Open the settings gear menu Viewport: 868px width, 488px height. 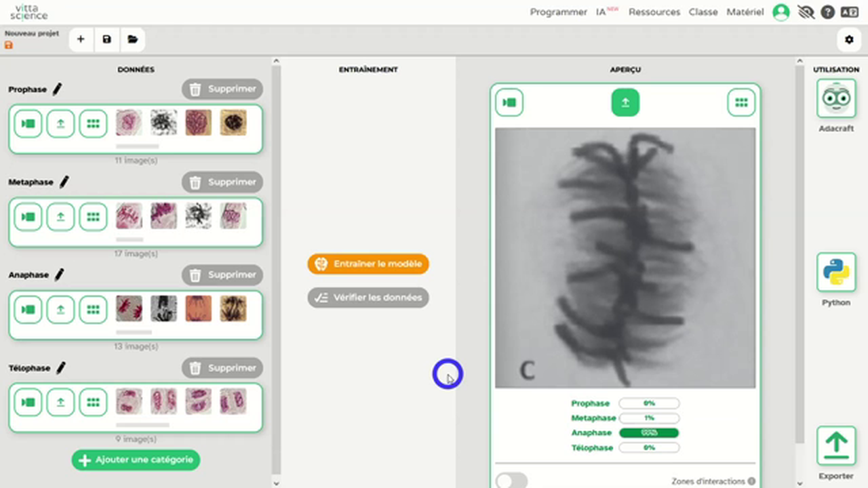(x=849, y=39)
